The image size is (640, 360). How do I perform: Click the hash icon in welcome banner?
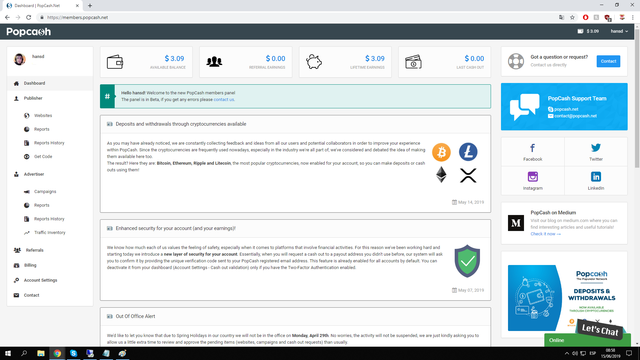tap(107, 96)
